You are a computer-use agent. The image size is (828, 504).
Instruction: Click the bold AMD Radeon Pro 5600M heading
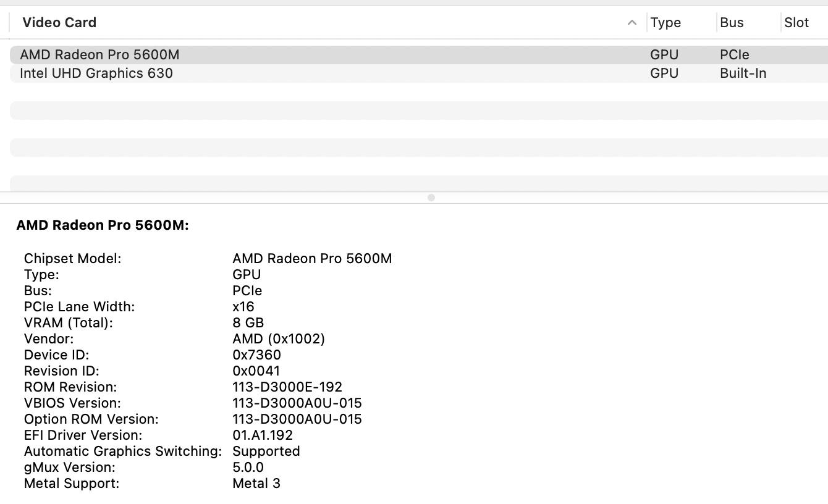(103, 225)
